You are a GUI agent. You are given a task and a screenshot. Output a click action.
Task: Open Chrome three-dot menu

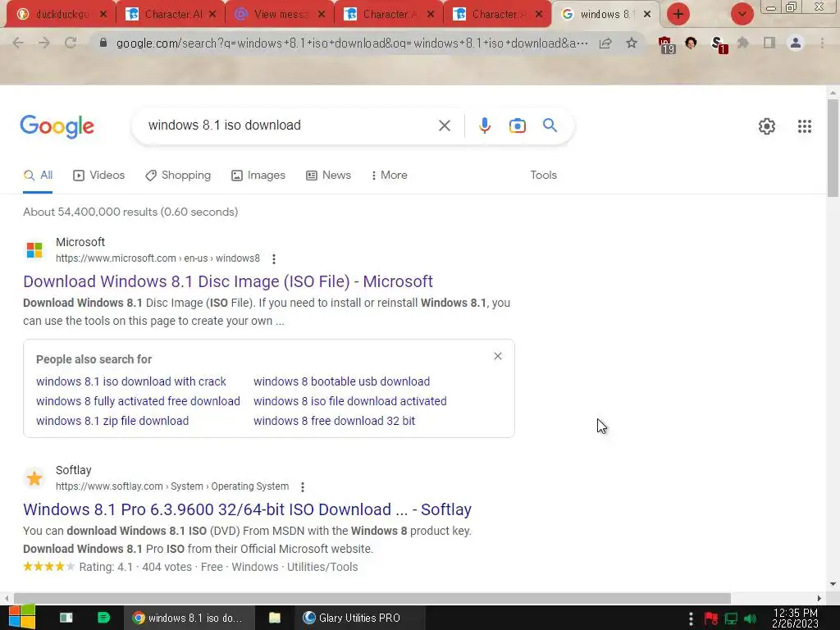[x=822, y=43]
